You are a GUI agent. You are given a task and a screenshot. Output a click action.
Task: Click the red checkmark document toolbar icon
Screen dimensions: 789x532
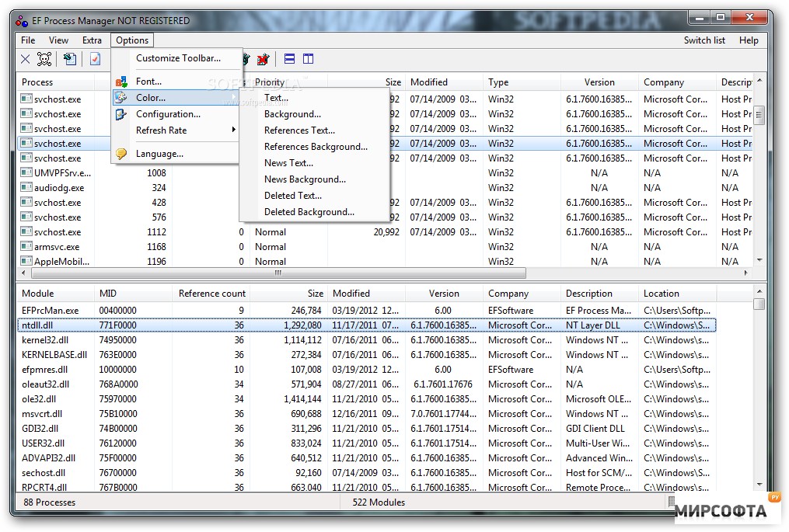pyautogui.click(x=95, y=59)
